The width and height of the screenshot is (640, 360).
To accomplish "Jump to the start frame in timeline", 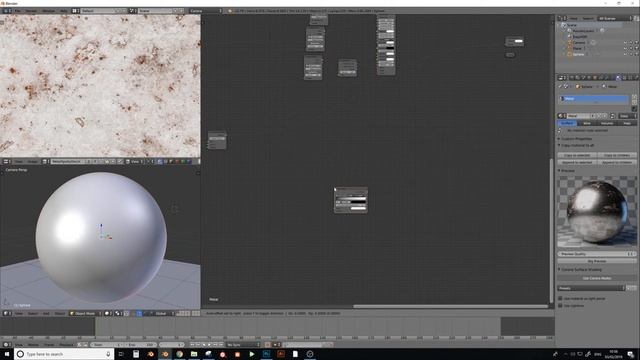I will tap(192, 344).
